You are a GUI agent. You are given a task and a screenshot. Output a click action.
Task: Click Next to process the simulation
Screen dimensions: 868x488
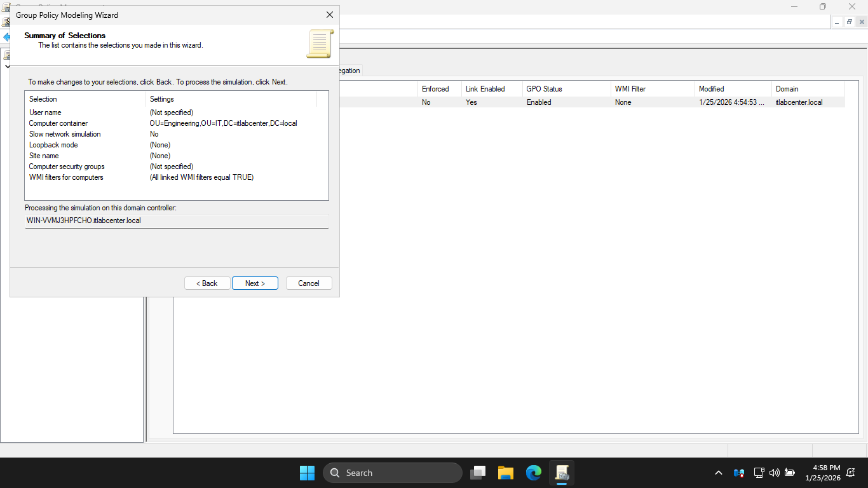click(x=255, y=283)
